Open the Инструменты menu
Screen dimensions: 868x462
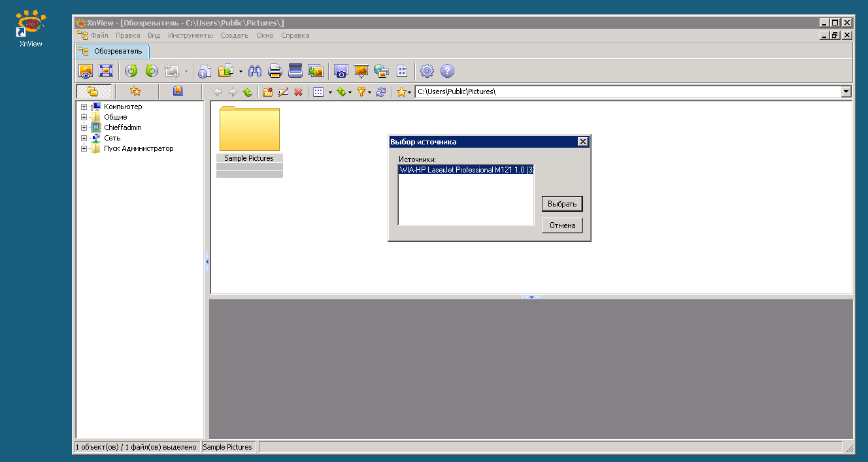[x=190, y=35]
